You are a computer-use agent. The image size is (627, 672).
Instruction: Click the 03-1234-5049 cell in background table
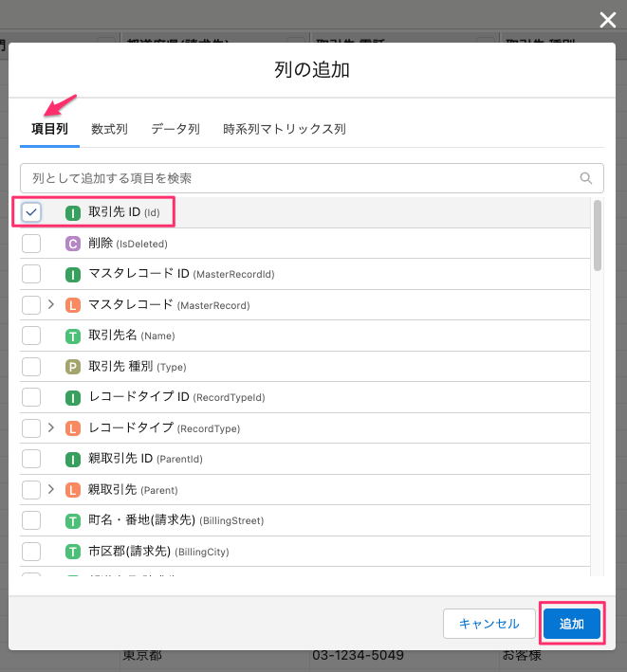pyautogui.click(x=359, y=656)
